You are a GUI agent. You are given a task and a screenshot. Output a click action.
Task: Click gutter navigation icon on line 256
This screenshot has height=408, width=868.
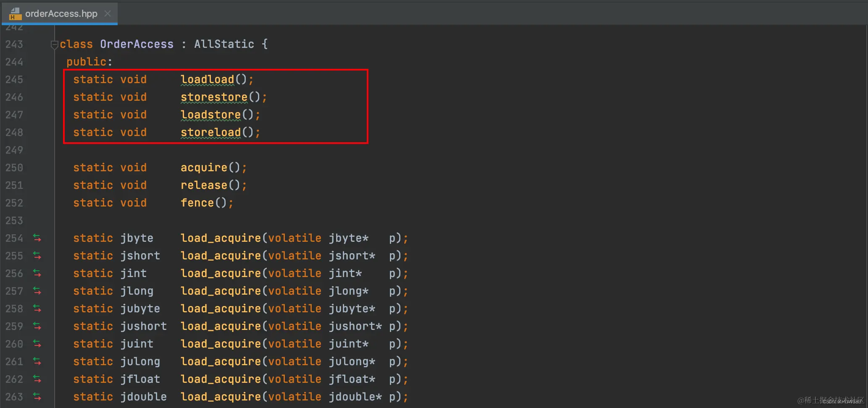[37, 273]
